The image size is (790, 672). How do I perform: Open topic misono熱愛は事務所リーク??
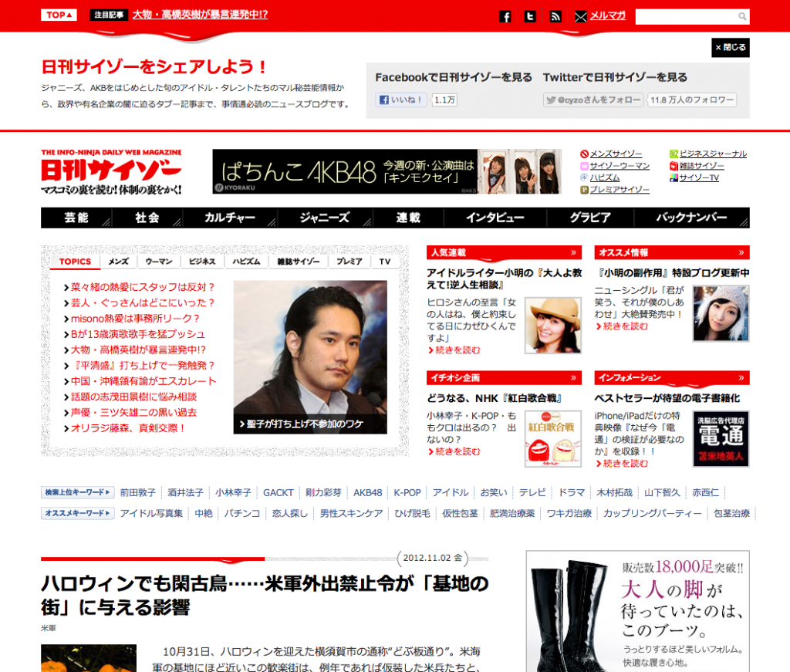135,319
